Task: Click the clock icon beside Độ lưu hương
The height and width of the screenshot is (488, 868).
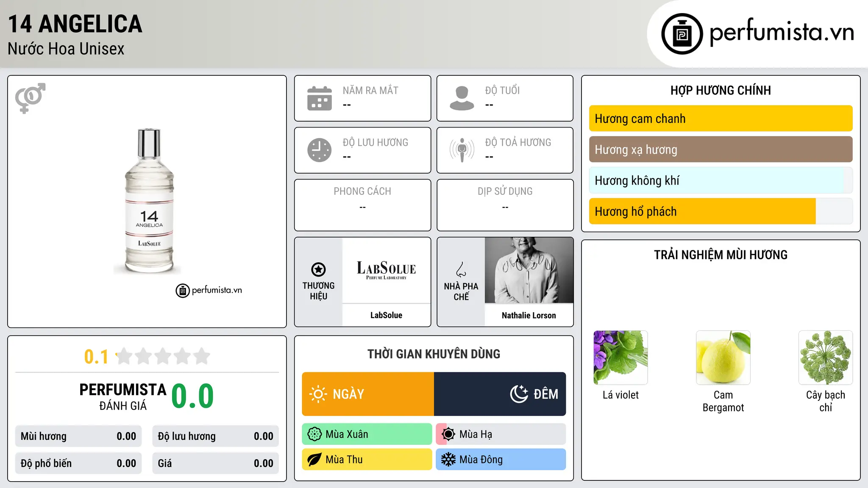Action: (320, 150)
